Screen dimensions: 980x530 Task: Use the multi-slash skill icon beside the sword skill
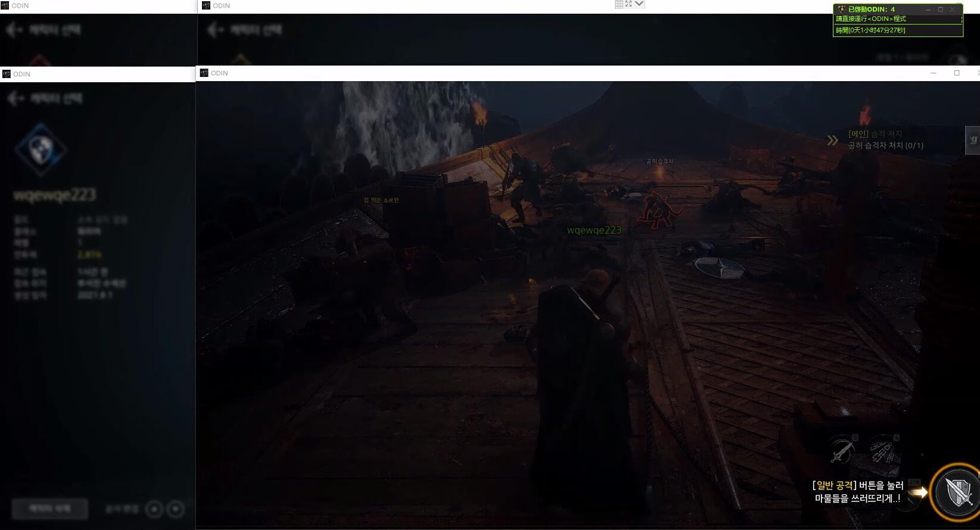[883, 450]
